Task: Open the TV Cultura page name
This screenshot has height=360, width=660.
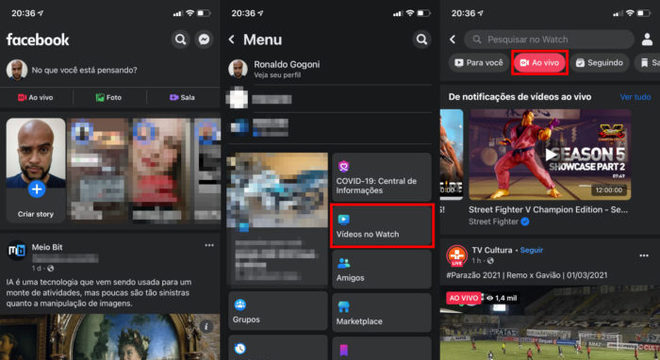Action: tap(492, 250)
